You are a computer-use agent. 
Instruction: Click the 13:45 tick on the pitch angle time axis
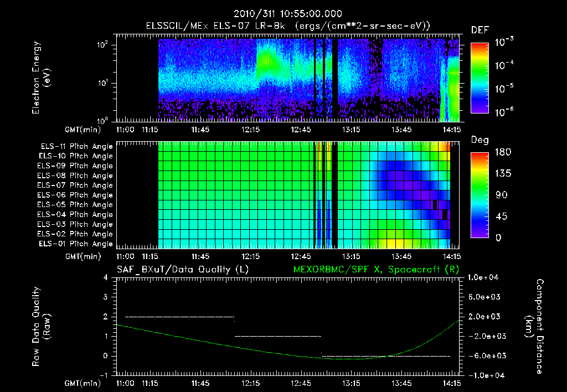[401, 257]
